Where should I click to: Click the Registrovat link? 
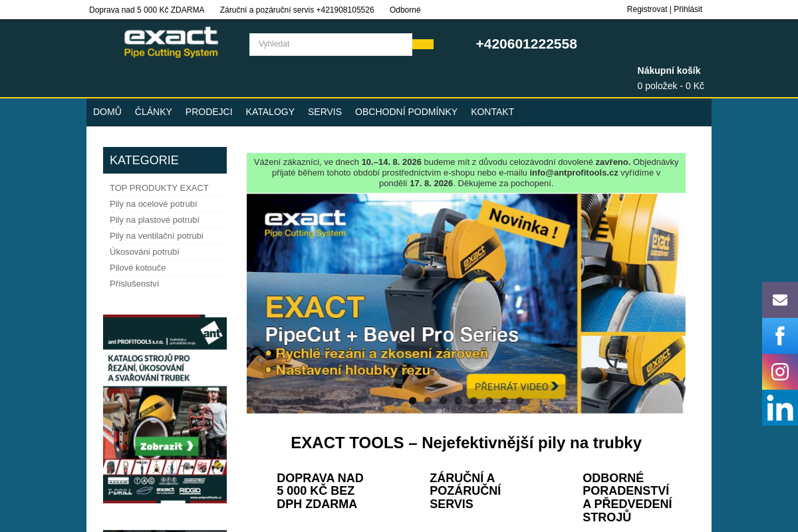(647, 9)
